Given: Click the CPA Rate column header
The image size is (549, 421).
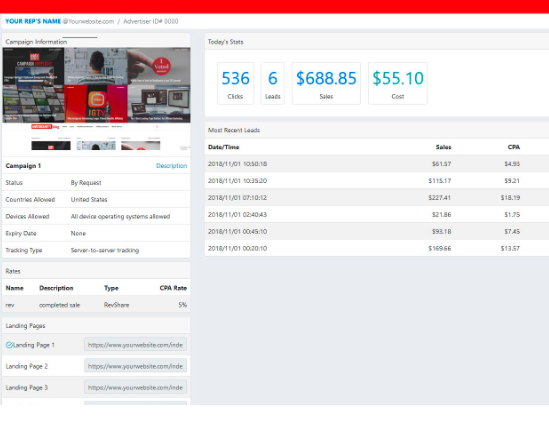Looking at the screenshot, I should [x=173, y=288].
